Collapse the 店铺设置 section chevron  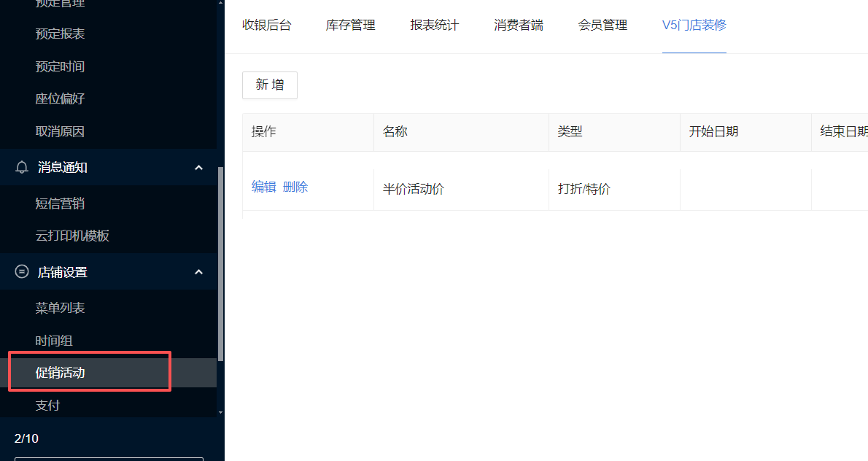coord(198,272)
